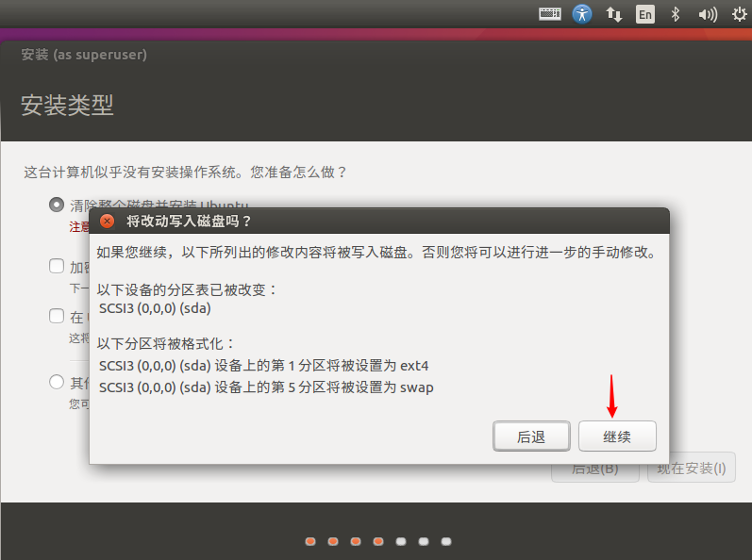Open the accessibility menu icon
Viewport: 752px width, 560px height.
pyautogui.click(x=582, y=14)
